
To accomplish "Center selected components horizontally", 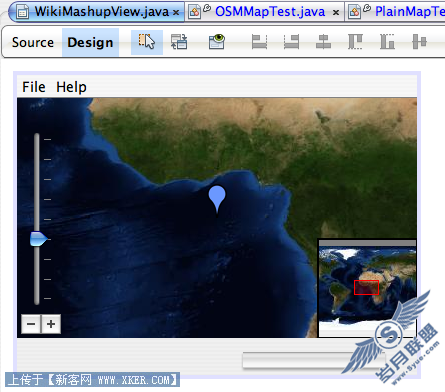I will 323,42.
